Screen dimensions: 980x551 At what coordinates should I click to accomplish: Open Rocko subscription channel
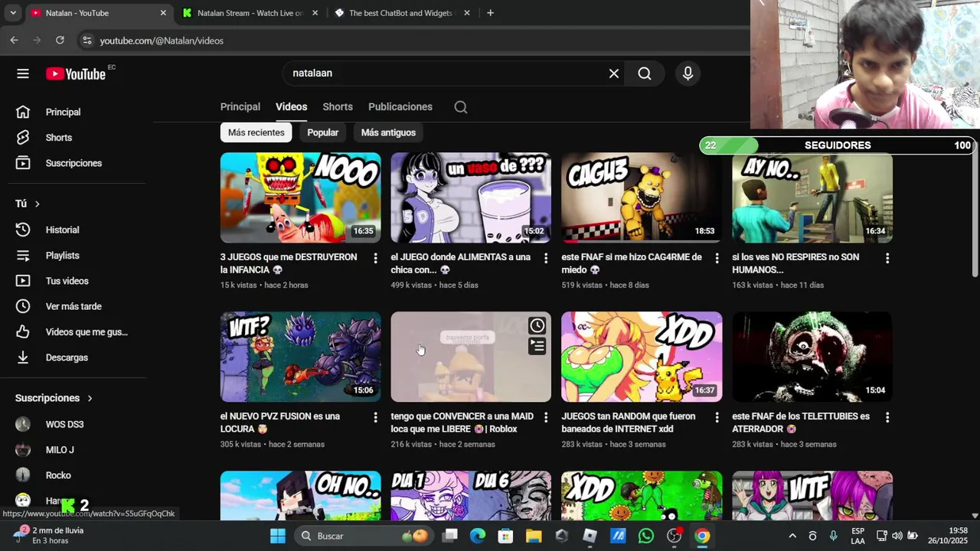[58, 475]
